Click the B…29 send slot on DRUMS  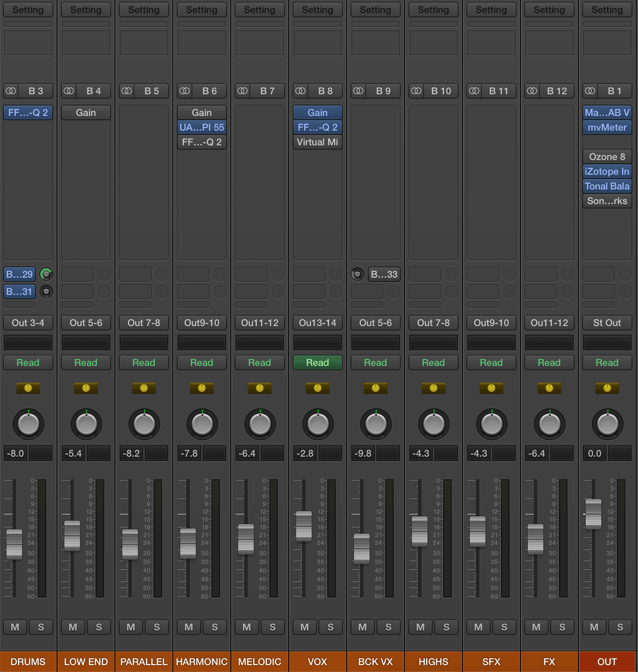click(x=19, y=274)
